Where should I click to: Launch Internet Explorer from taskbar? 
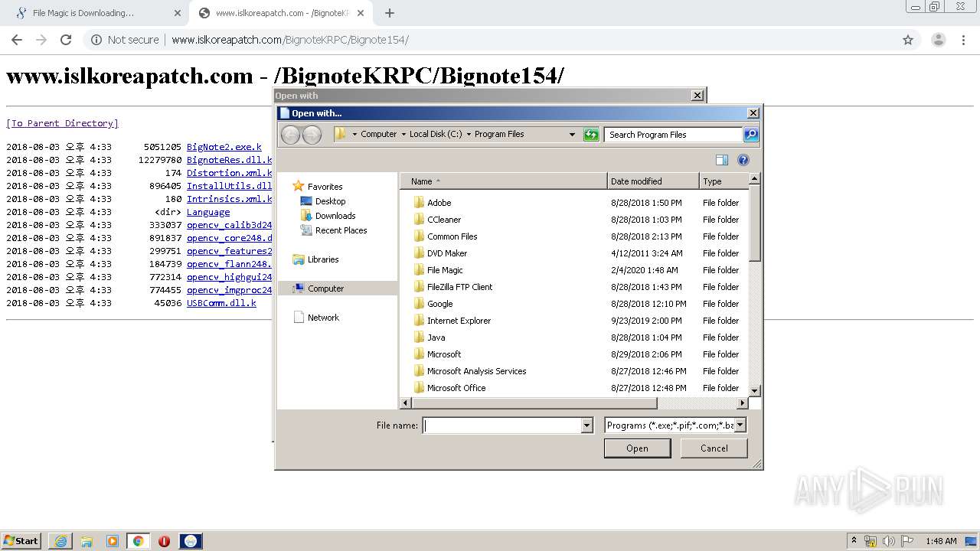click(x=60, y=541)
